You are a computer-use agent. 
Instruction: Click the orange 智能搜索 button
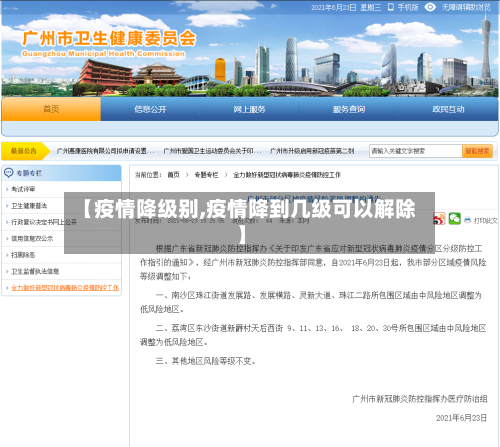click(477, 151)
